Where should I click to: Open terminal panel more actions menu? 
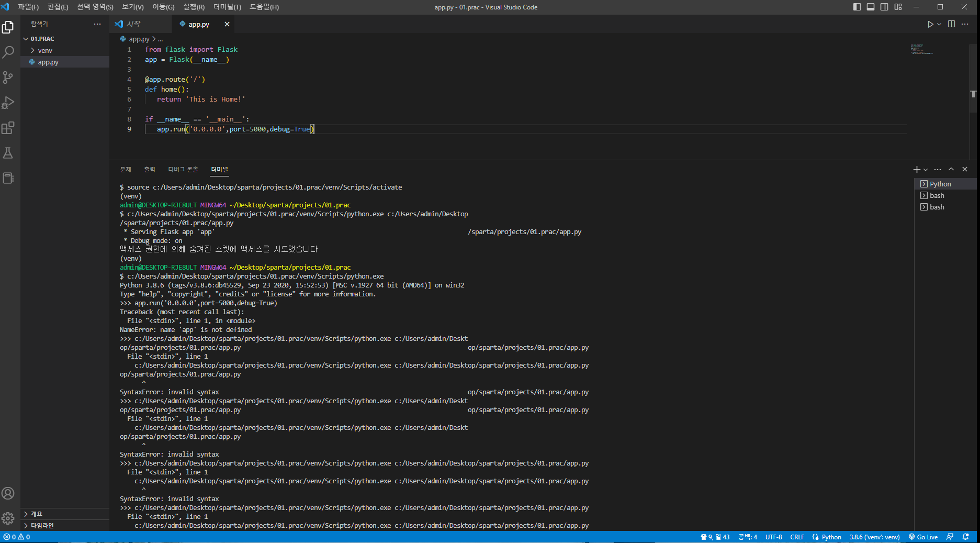point(938,169)
